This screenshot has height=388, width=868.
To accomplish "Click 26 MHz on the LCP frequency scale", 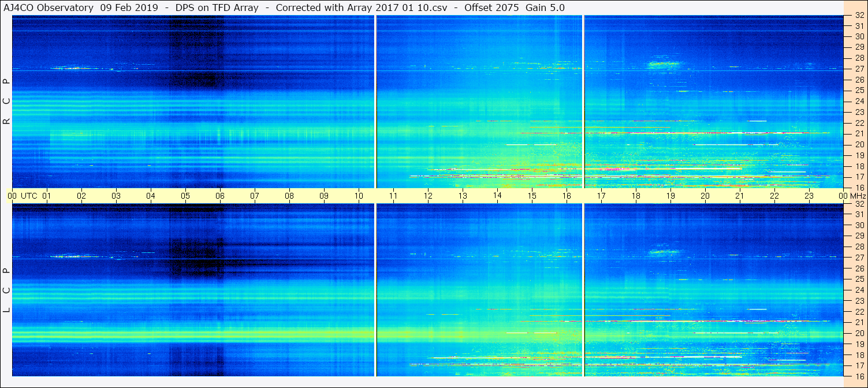I will [x=859, y=268].
